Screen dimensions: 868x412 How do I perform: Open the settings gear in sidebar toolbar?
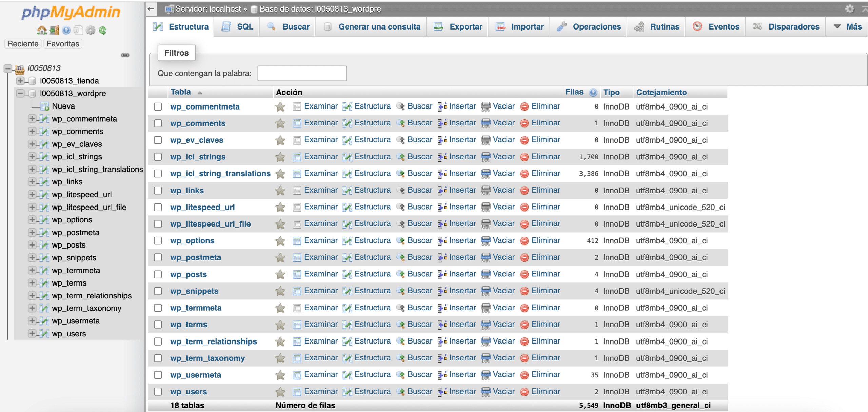(x=91, y=30)
